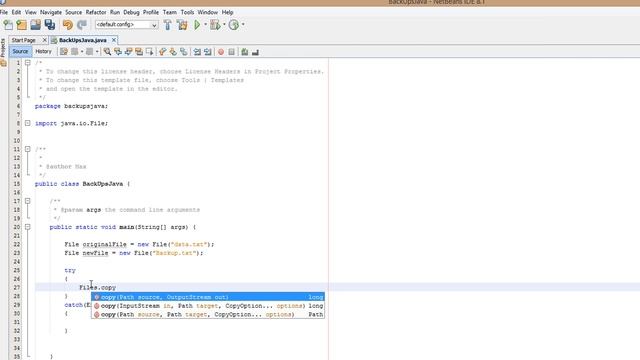Open the Navigate menu
Image resolution: width=640 pixels, height=360 pixels.
click(51, 12)
